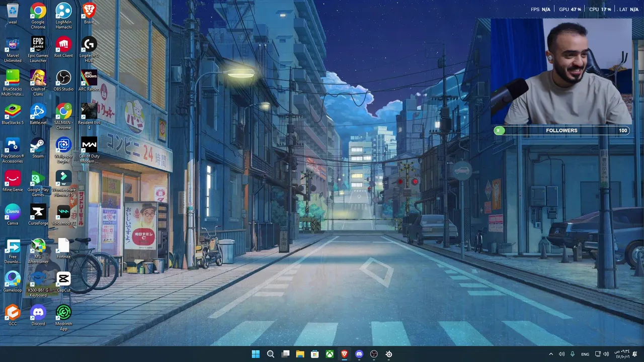Open Microsoft Store from the taskbar
Screen dimensions: 644x362
coord(314,354)
